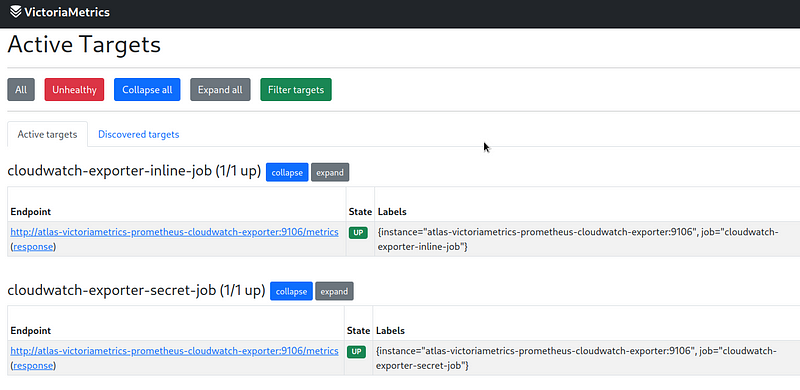Click the UP state badge for inline-job
800x390 pixels.
pyautogui.click(x=358, y=233)
